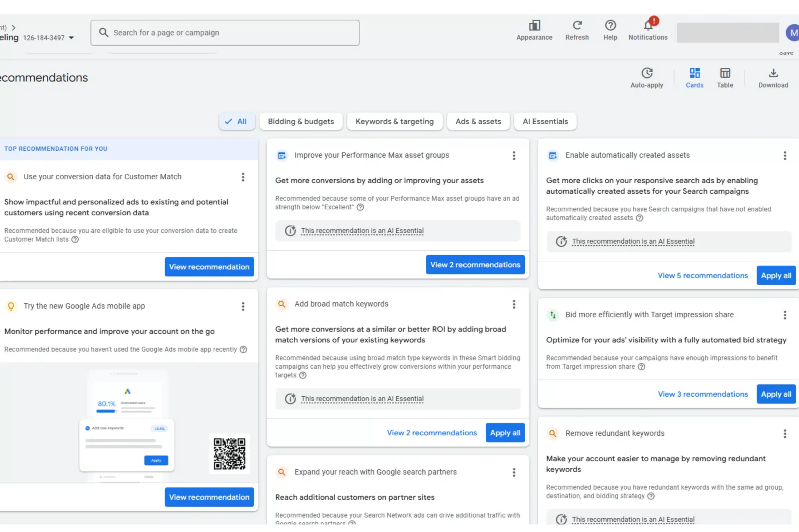
Task: Click the magnifier icon on Customer Match card
Action: click(11, 177)
